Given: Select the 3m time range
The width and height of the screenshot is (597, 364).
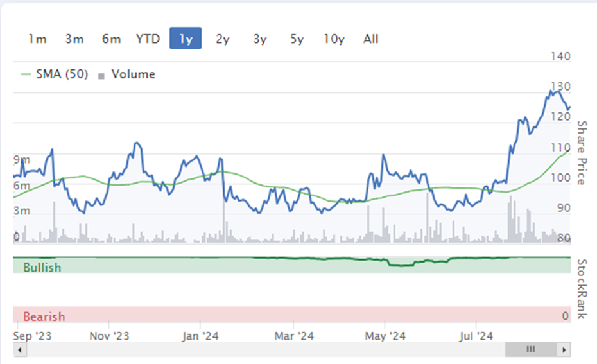Looking at the screenshot, I should [x=74, y=39].
